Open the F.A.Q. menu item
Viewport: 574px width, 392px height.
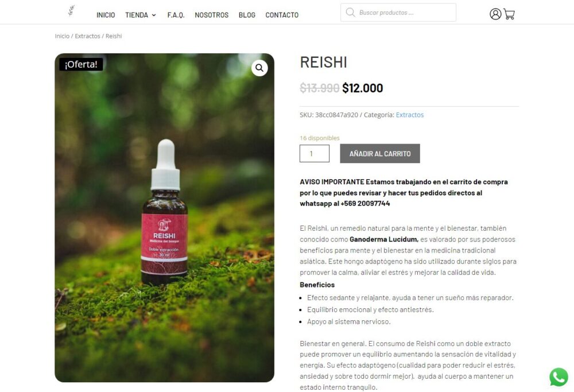pyautogui.click(x=176, y=15)
